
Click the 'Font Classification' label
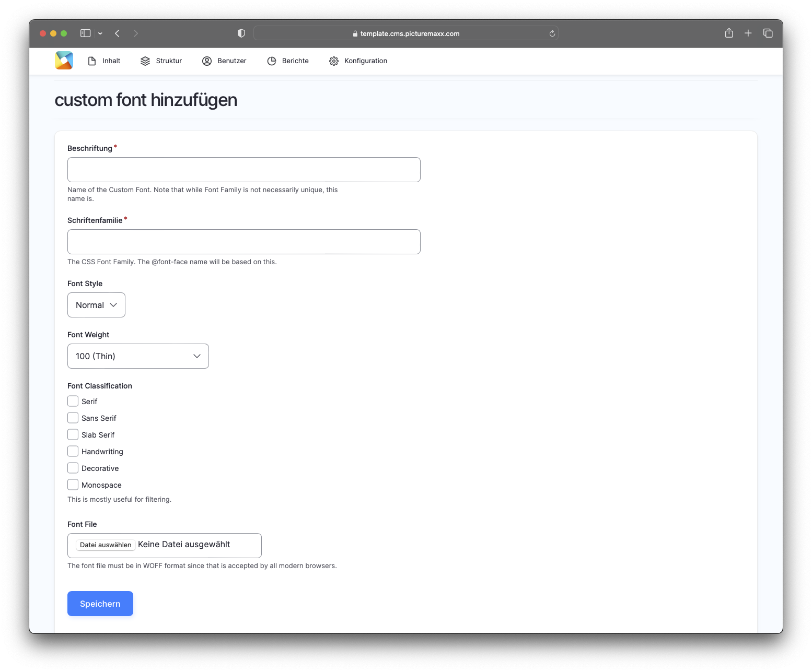tap(100, 386)
